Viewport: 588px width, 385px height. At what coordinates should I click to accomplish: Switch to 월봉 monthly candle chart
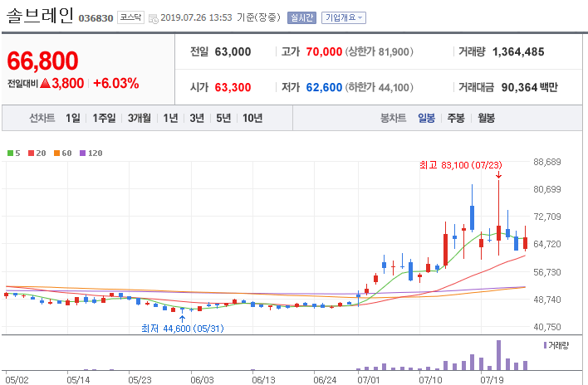point(486,118)
